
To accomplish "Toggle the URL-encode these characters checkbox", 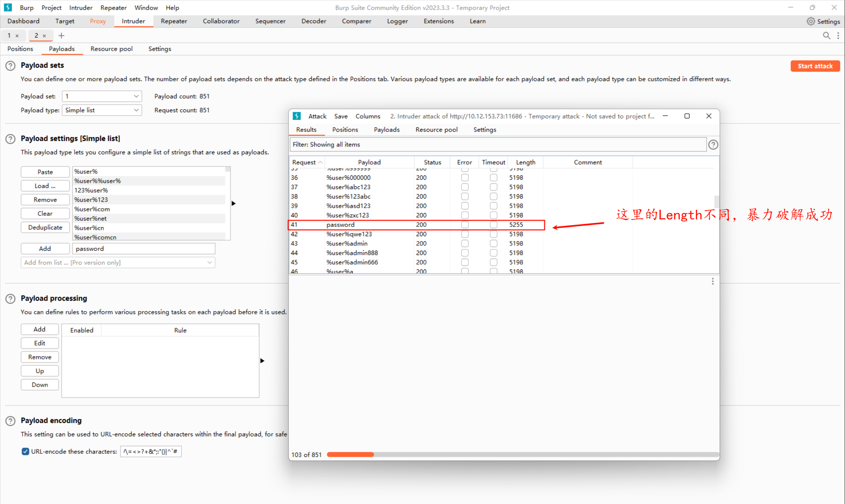I will tap(25, 451).
